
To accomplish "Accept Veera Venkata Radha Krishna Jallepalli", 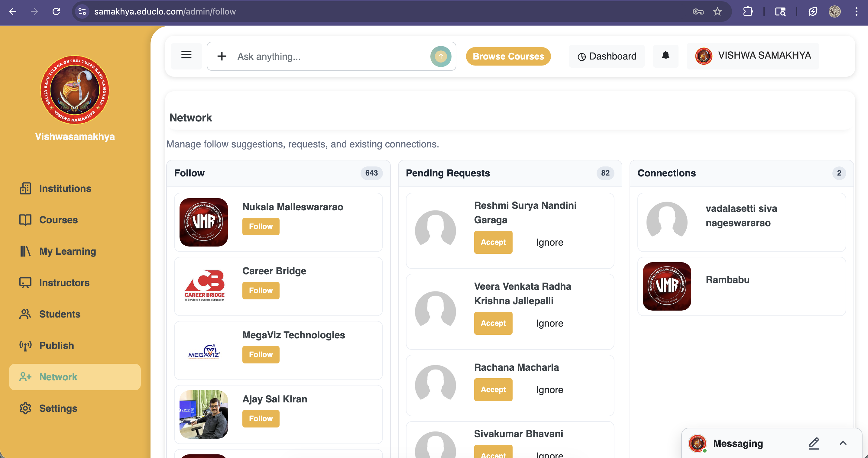I will click(x=493, y=323).
